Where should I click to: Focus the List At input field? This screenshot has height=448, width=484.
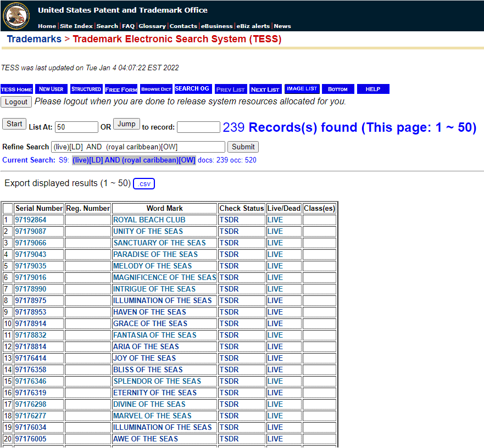coord(76,127)
